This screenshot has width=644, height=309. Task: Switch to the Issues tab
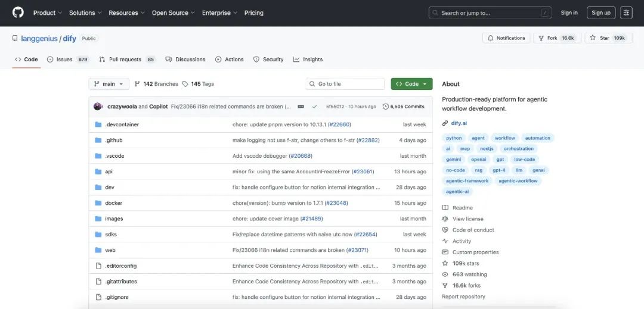coord(64,60)
